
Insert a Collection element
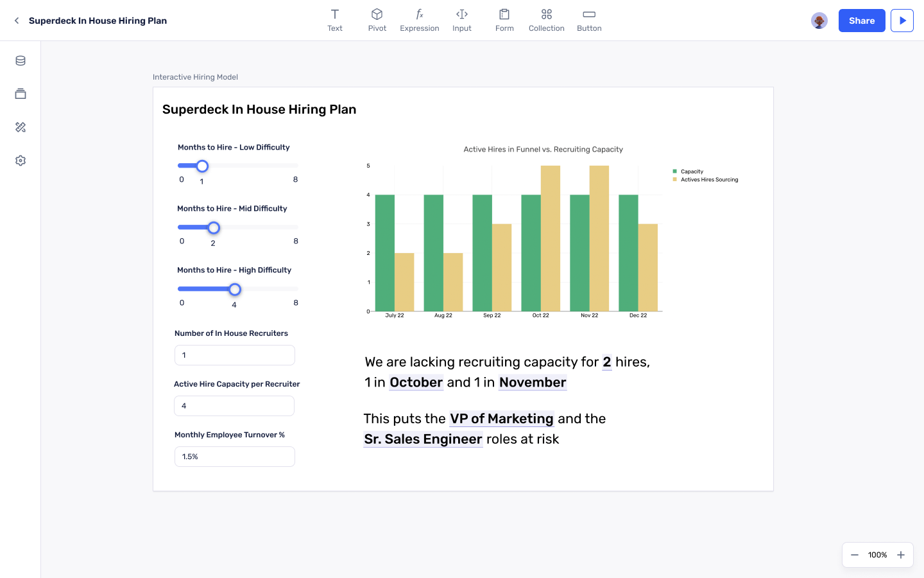pos(547,21)
